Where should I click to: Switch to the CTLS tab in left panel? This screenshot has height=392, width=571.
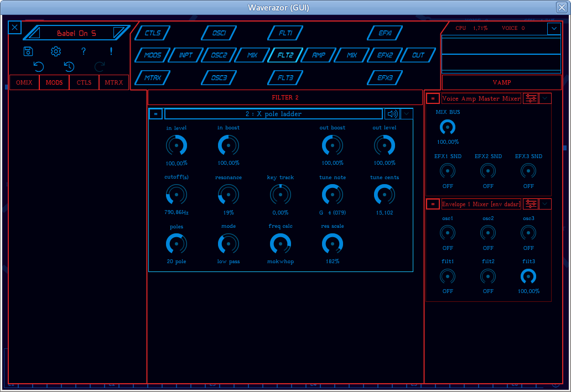(84, 82)
